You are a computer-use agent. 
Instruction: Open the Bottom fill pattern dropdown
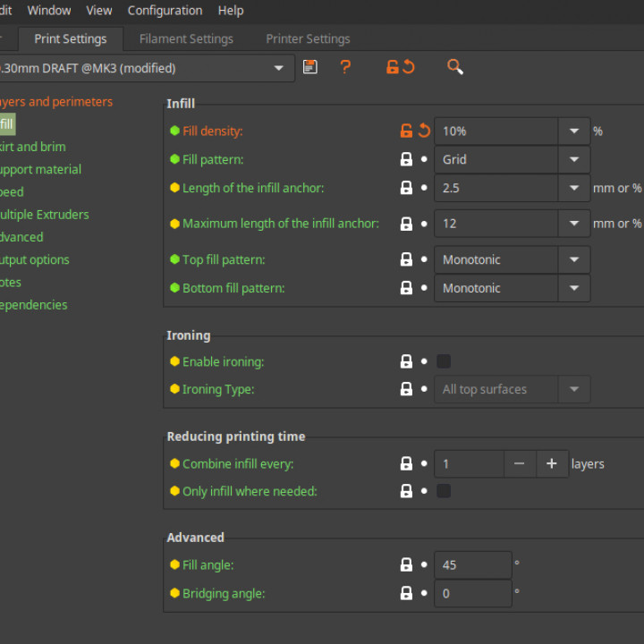click(x=573, y=288)
